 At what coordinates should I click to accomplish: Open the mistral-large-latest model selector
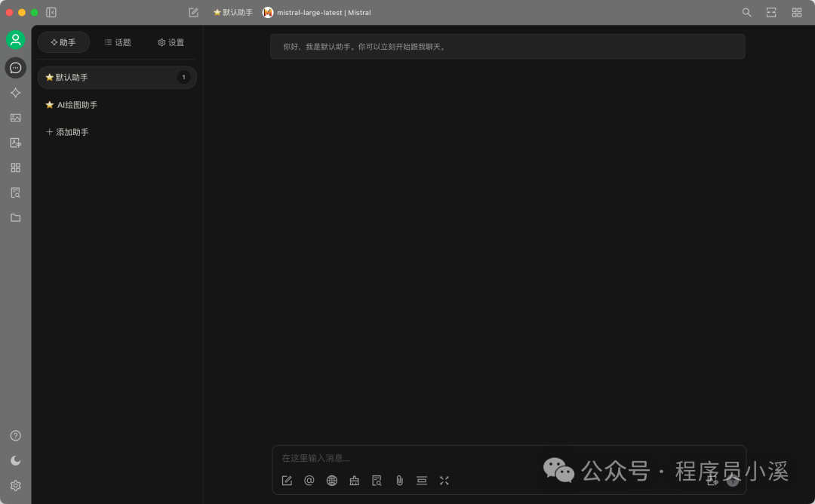coord(316,12)
